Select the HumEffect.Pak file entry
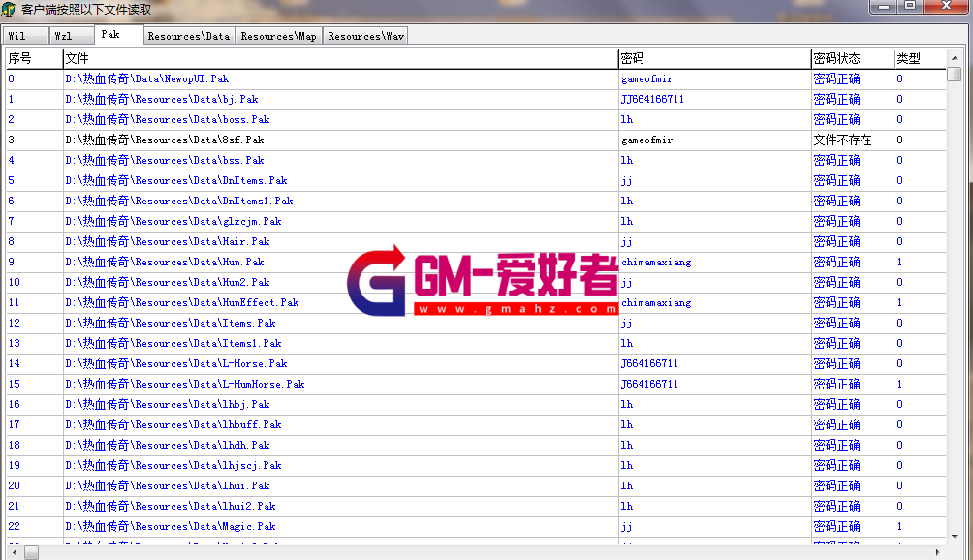973x560 pixels. coord(182,303)
